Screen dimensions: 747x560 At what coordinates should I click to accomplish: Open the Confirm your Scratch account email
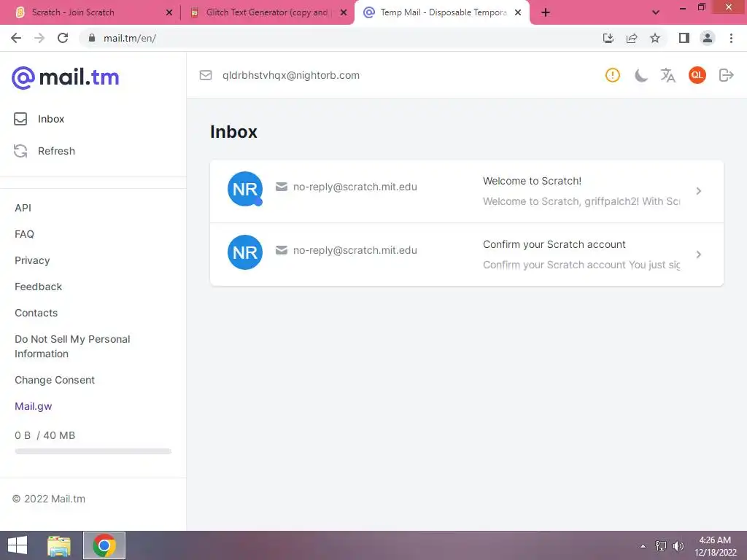466,254
